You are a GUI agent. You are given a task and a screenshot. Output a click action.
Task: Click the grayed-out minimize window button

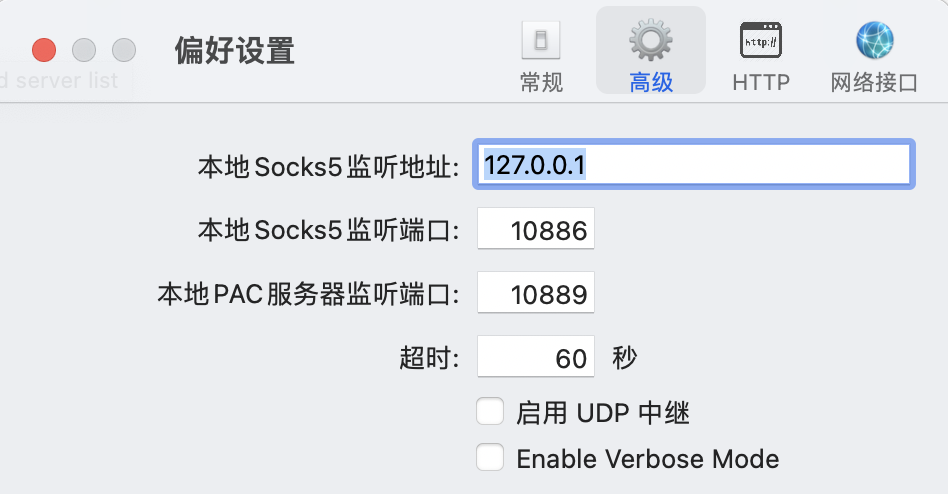pos(84,50)
